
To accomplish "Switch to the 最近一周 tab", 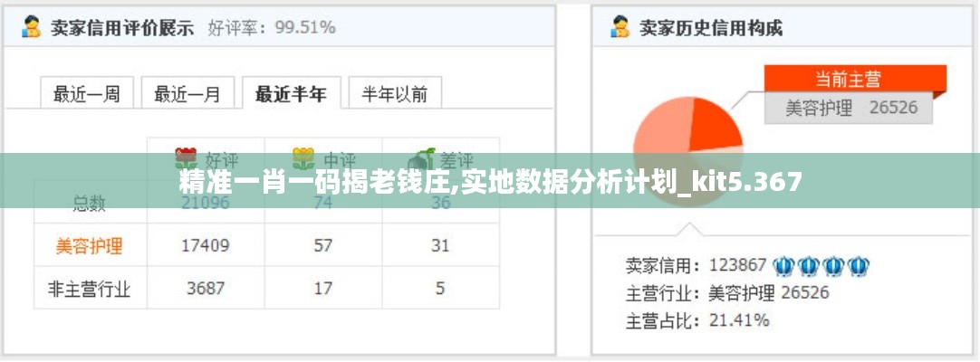I will [x=87, y=94].
